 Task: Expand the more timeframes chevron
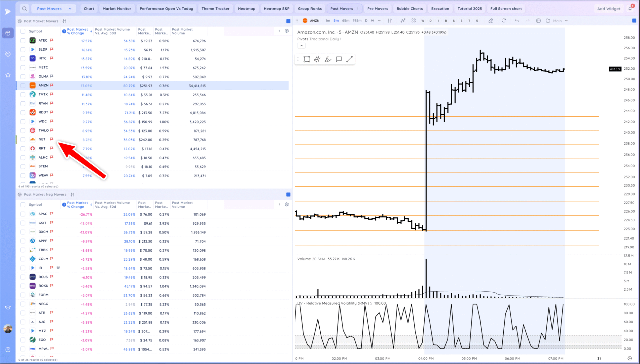click(x=379, y=21)
